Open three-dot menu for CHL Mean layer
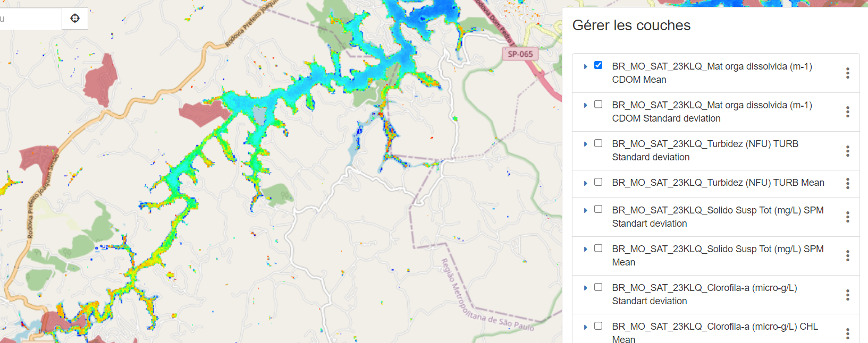Image resolution: width=868 pixels, height=343 pixels. tap(847, 333)
